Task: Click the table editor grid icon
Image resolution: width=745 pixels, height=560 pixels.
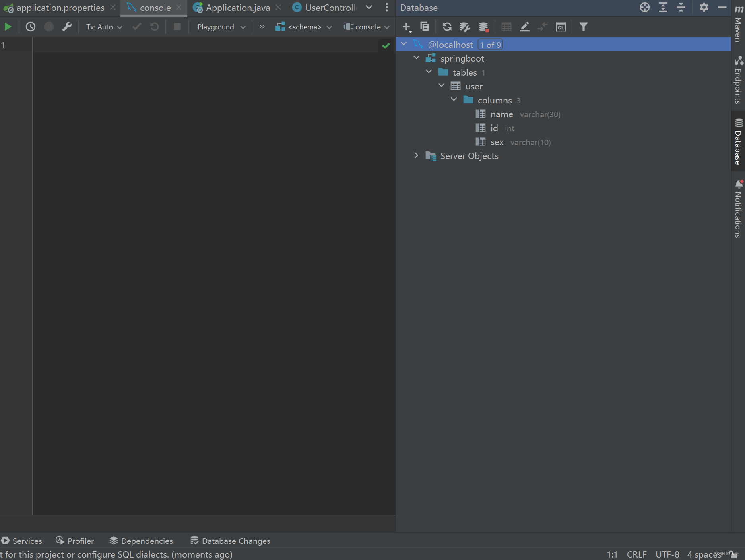Action: [506, 27]
